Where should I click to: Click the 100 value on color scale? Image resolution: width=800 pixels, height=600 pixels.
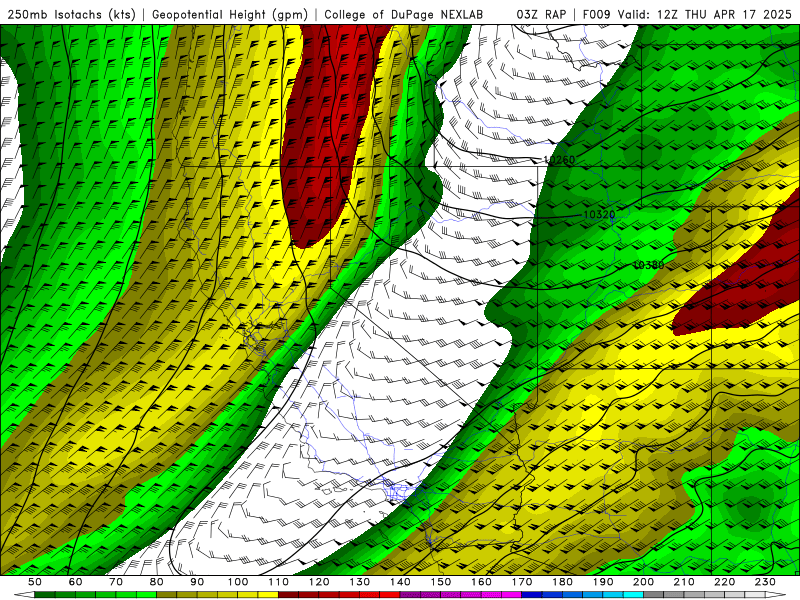238,582
